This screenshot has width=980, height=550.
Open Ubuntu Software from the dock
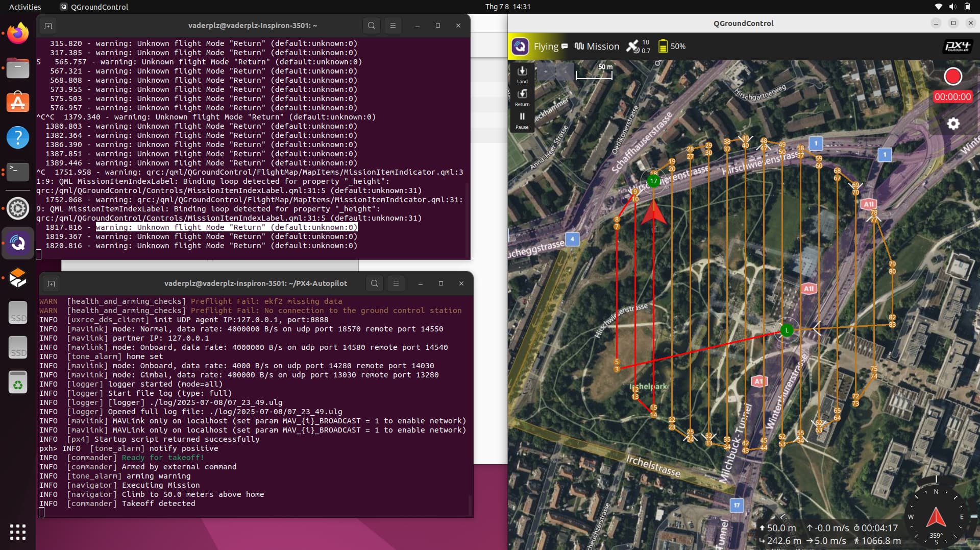[x=18, y=103]
